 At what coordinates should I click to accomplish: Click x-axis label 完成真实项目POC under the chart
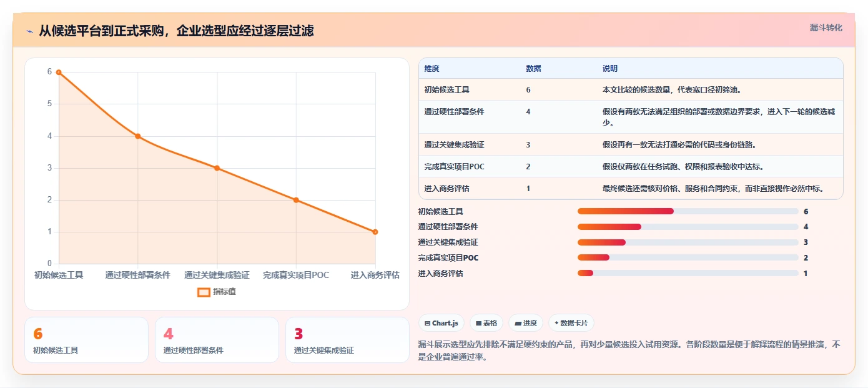pos(296,275)
